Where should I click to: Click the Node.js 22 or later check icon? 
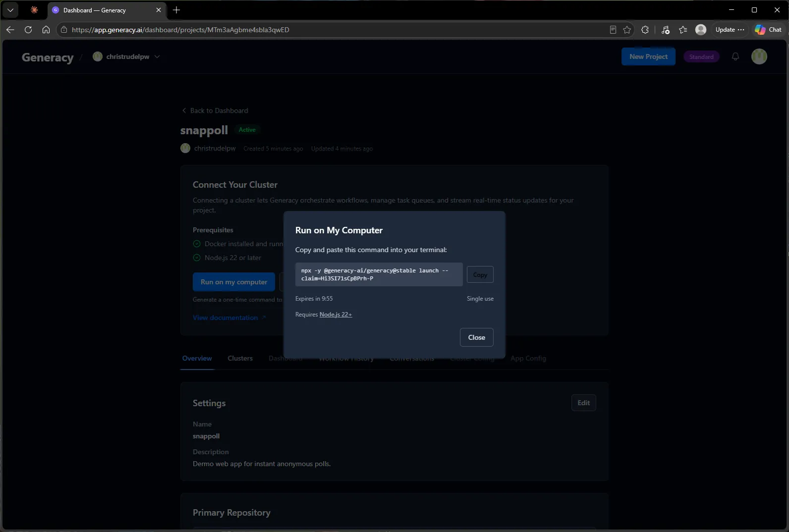pos(197,258)
